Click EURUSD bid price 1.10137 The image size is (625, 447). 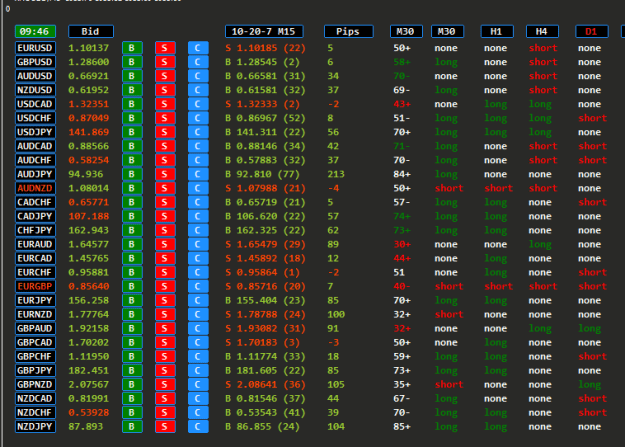(88, 48)
